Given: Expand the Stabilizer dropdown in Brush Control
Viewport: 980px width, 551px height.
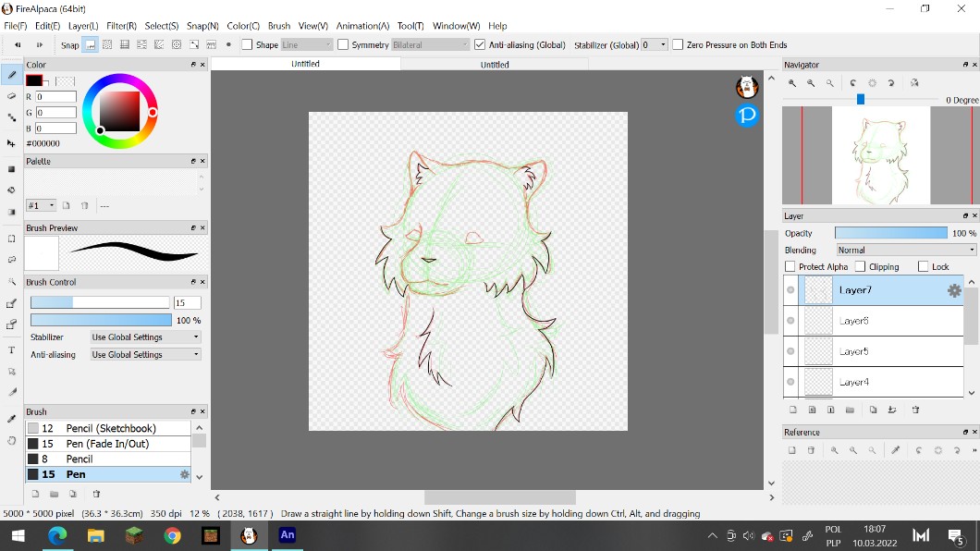Looking at the screenshot, I should (145, 337).
